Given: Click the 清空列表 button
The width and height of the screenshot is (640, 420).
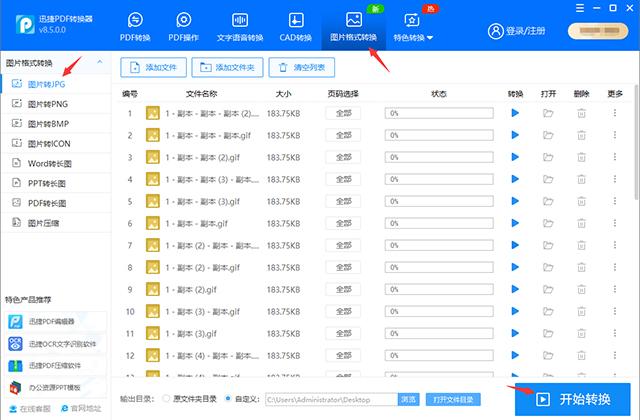Looking at the screenshot, I should (302, 67).
